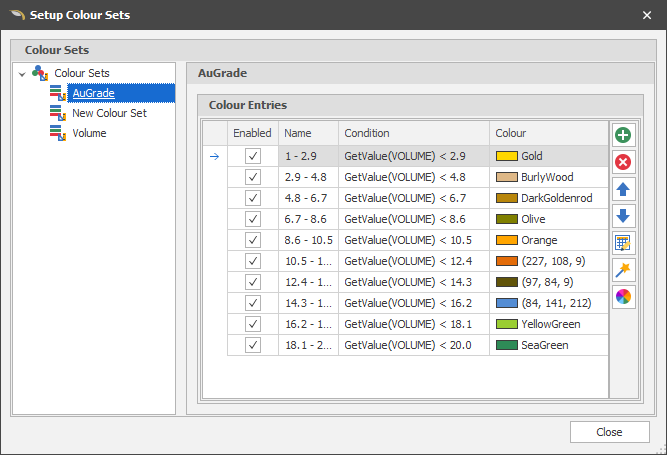668x455 pixels.
Task: Disable the 1 - 2.9 entry checkbox
Action: coord(253,156)
